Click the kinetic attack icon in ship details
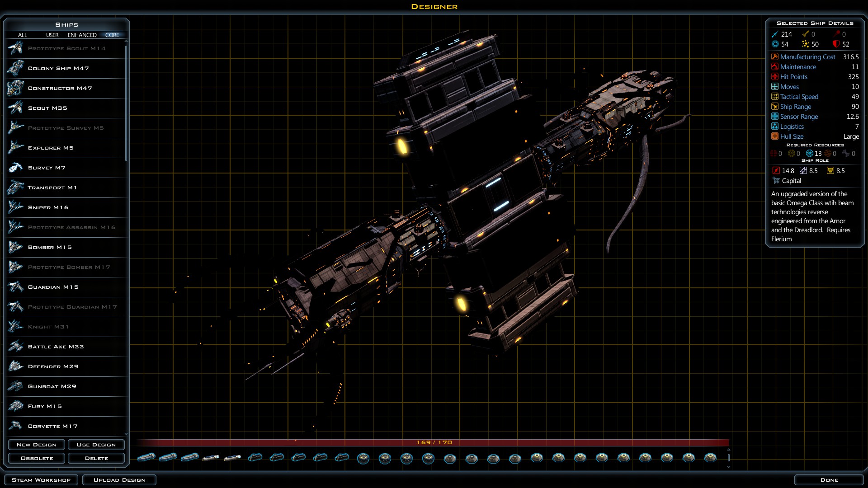 click(x=836, y=34)
